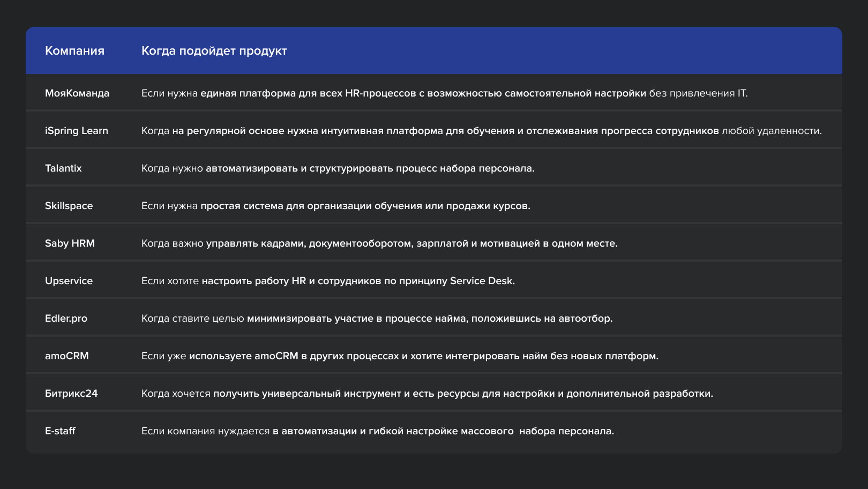Click the Saby HRM description about документооборотом
Screen dimensions: 868x489
click(x=379, y=243)
